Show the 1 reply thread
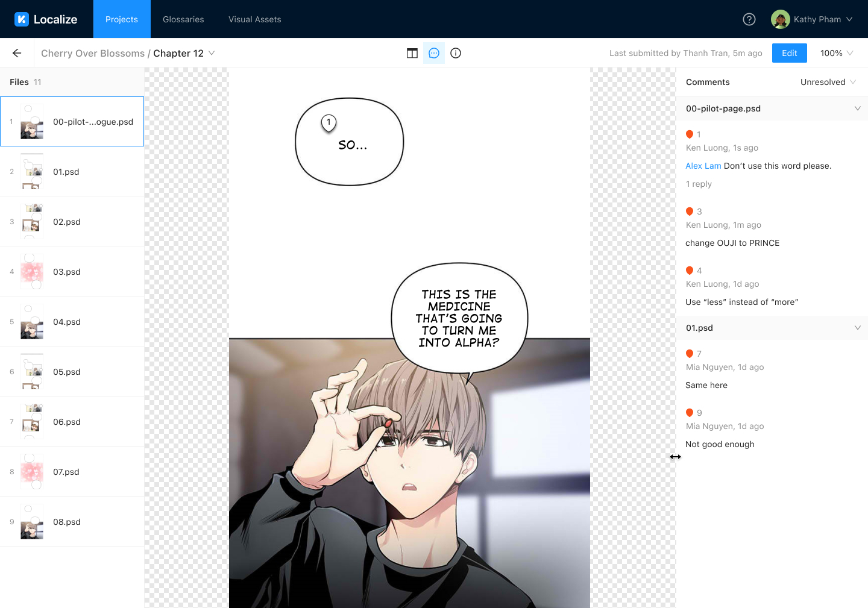868x608 pixels. (699, 184)
